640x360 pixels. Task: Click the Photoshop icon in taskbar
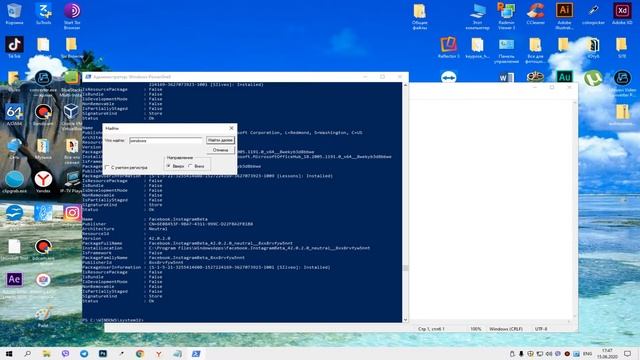pyautogui.click(x=103, y=353)
